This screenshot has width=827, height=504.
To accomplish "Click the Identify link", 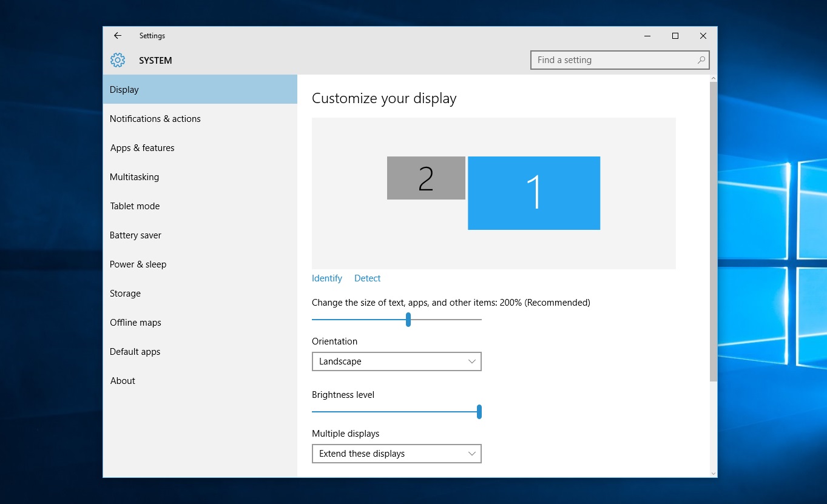I will coord(326,278).
